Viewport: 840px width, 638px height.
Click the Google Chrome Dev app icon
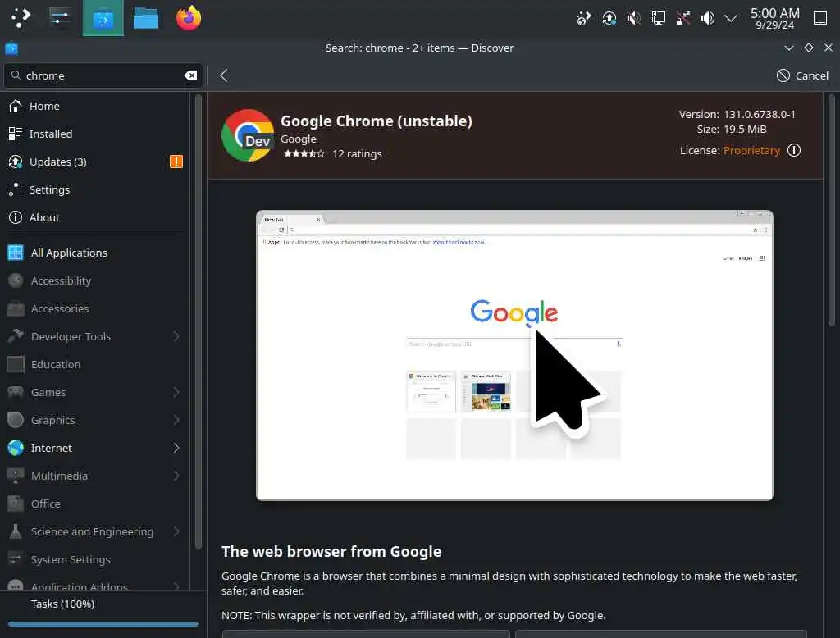pos(248,135)
